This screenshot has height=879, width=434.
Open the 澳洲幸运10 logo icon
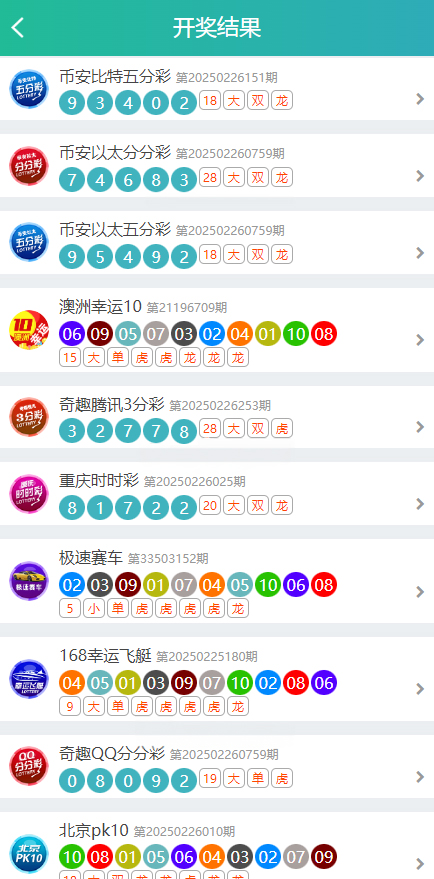(x=29, y=330)
